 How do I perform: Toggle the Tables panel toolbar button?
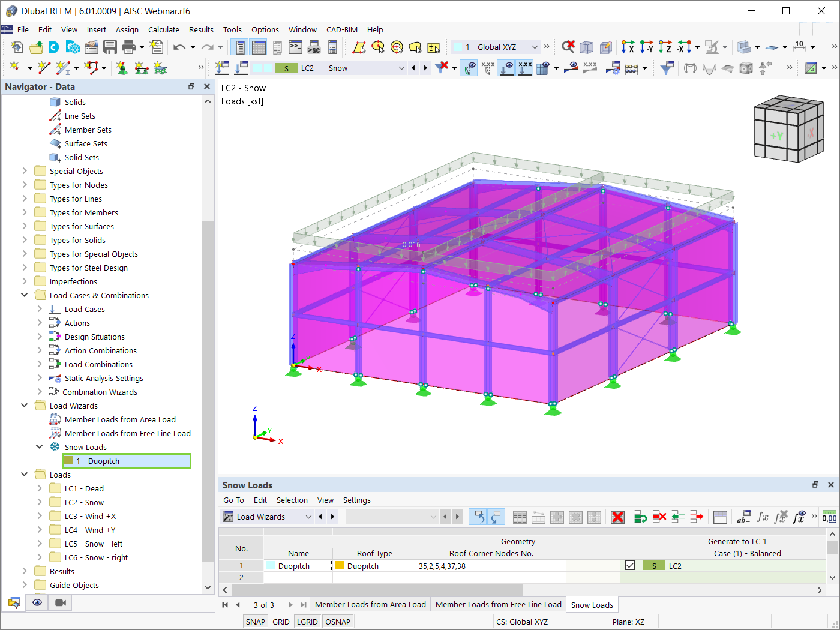tap(259, 47)
